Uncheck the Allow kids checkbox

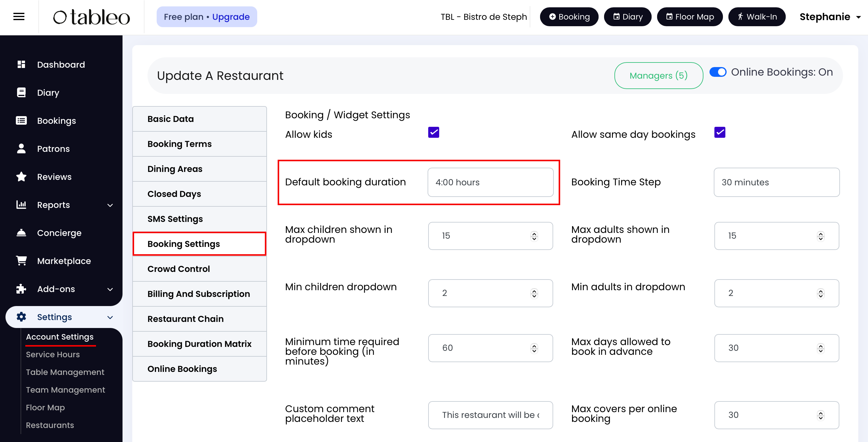433,132
